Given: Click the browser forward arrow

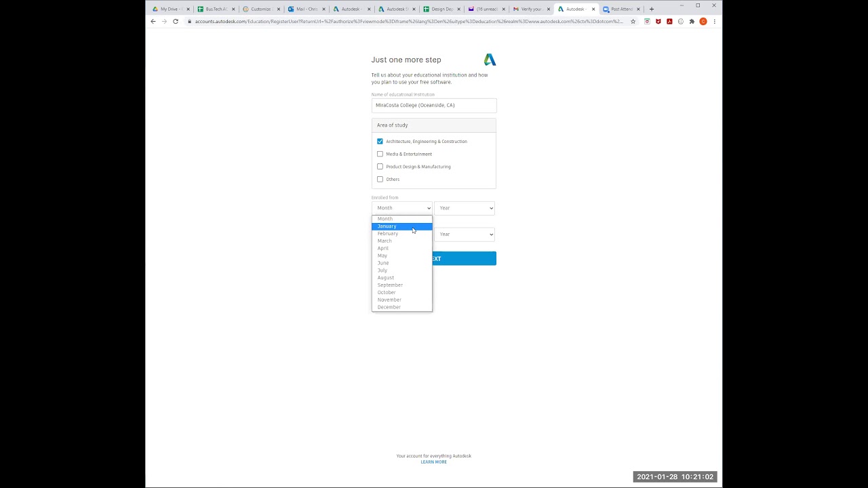Looking at the screenshot, I should (164, 21).
